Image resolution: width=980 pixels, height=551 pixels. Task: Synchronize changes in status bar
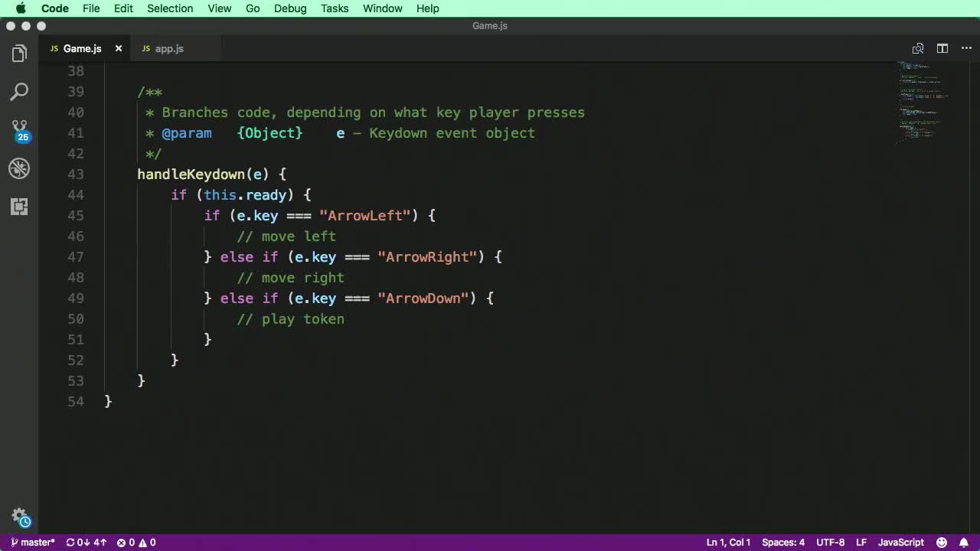pyautogui.click(x=86, y=543)
